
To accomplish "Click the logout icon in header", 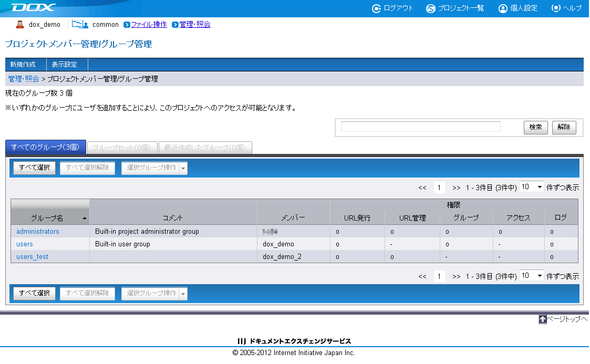I will [376, 8].
